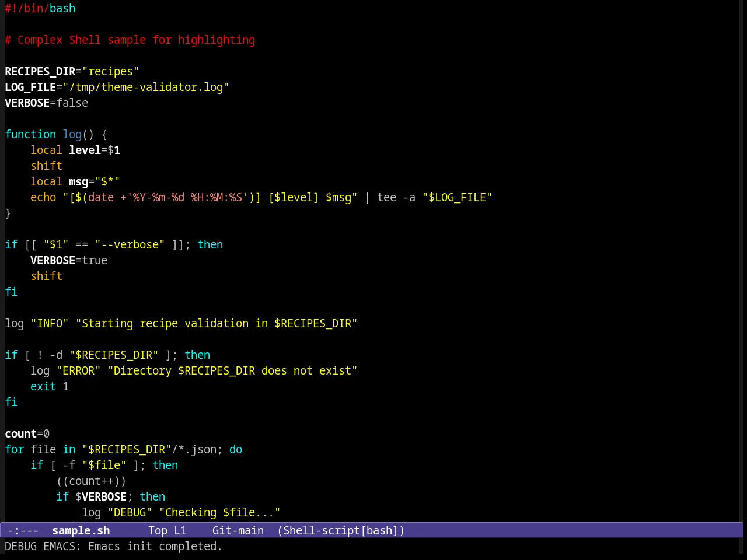Image resolution: width=747 pixels, height=560 pixels.
Task: Click the VERBOSE=true assignment
Action: click(69, 260)
